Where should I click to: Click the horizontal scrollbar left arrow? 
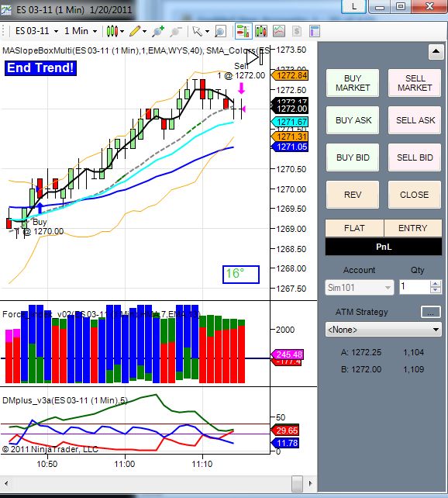pyautogui.click(x=6, y=483)
